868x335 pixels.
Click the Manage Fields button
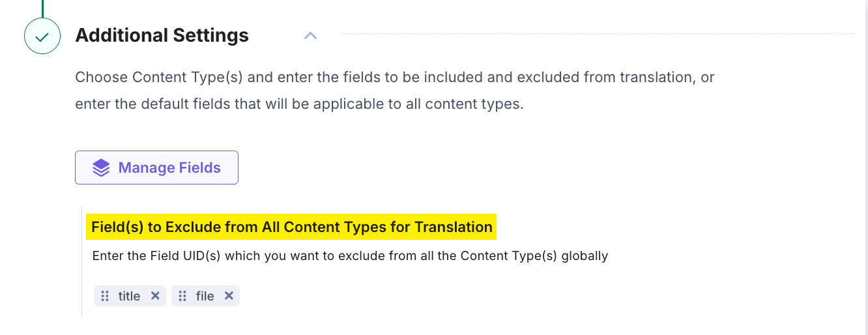click(156, 167)
